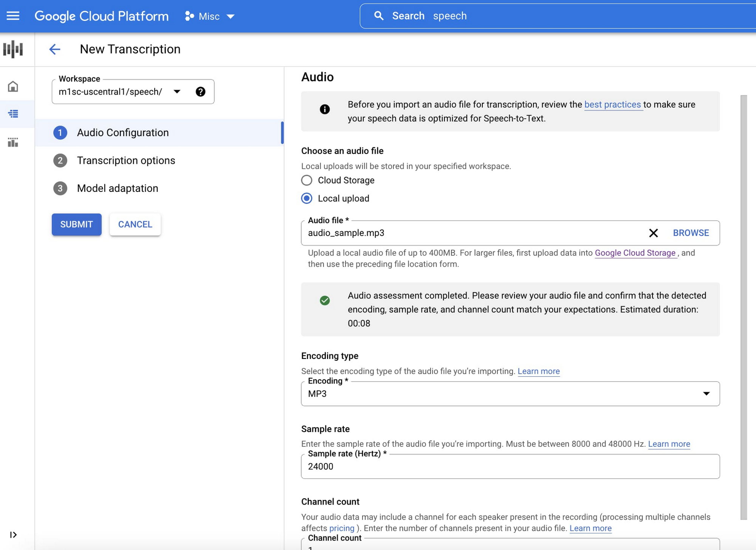Click the best practices hyperlink
This screenshot has height=550, width=756.
coord(613,105)
